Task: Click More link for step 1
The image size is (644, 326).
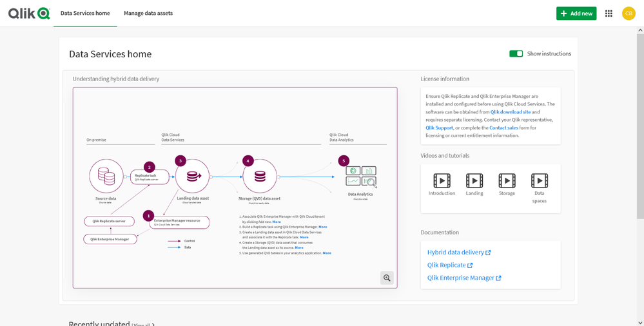Action: pyautogui.click(x=277, y=222)
